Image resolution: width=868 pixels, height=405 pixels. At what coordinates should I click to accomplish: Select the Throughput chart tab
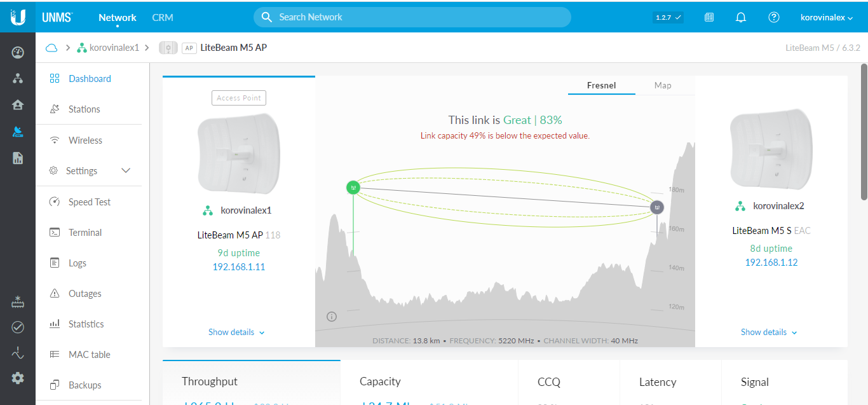coord(252,382)
